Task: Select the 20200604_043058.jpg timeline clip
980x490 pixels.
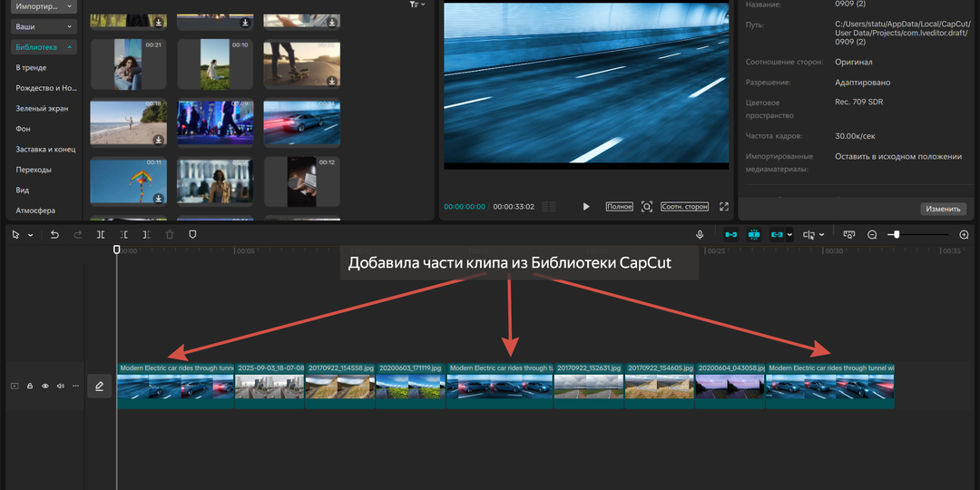Action: coord(730,386)
